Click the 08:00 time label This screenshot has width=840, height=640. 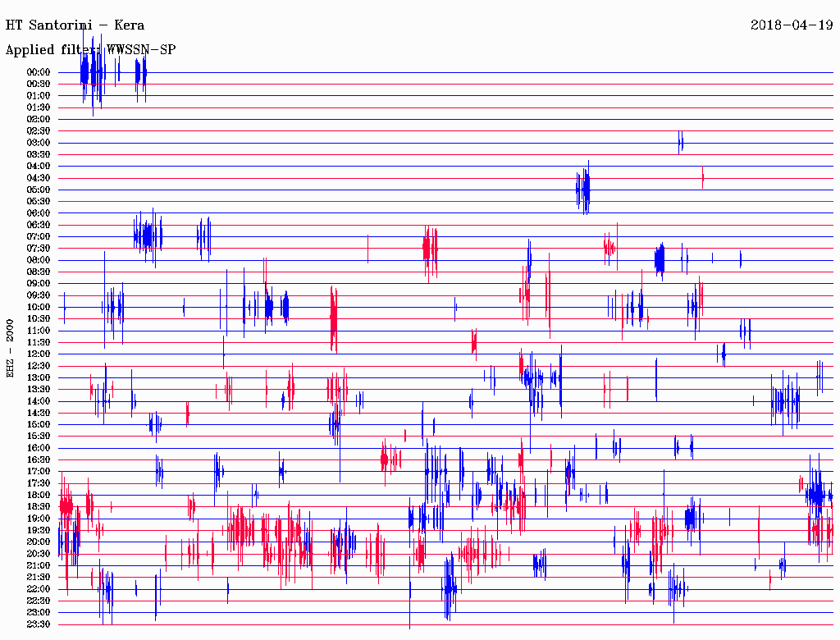coord(39,260)
